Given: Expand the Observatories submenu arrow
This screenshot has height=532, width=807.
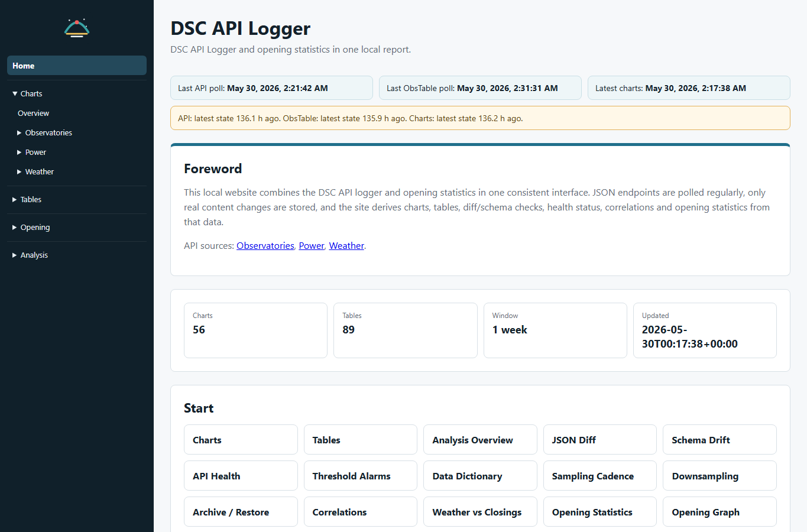Looking at the screenshot, I should click(x=20, y=133).
